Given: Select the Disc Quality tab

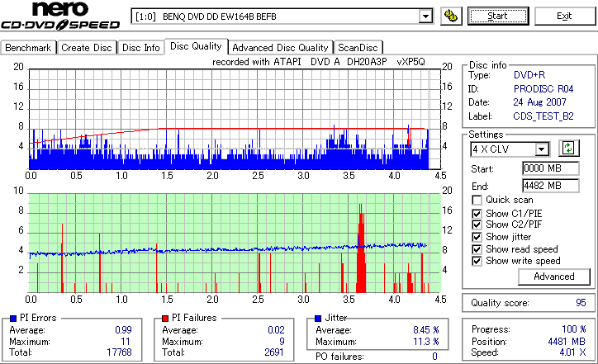Looking at the screenshot, I should [x=196, y=46].
